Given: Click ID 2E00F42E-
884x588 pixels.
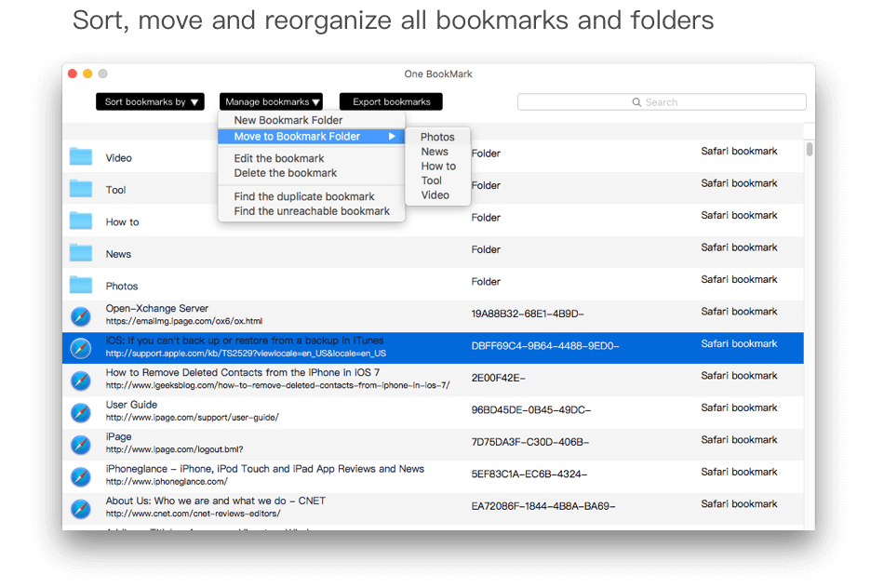Looking at the screenshot, I should tap(499, 379).
